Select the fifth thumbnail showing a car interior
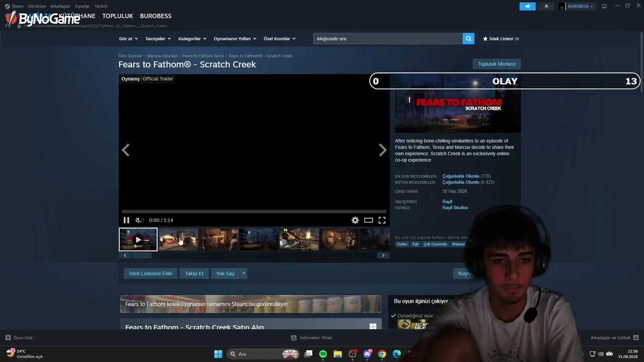Viewport: 644px width, 362px height. coord(299,239)
